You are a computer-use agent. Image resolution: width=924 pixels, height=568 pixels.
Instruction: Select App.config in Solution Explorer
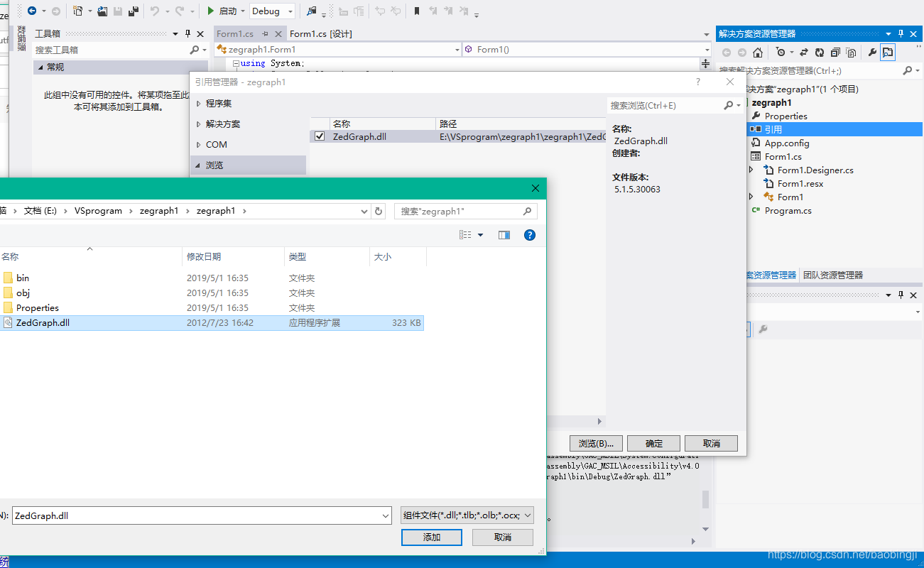pyautogui.click(x=787, y=143)
